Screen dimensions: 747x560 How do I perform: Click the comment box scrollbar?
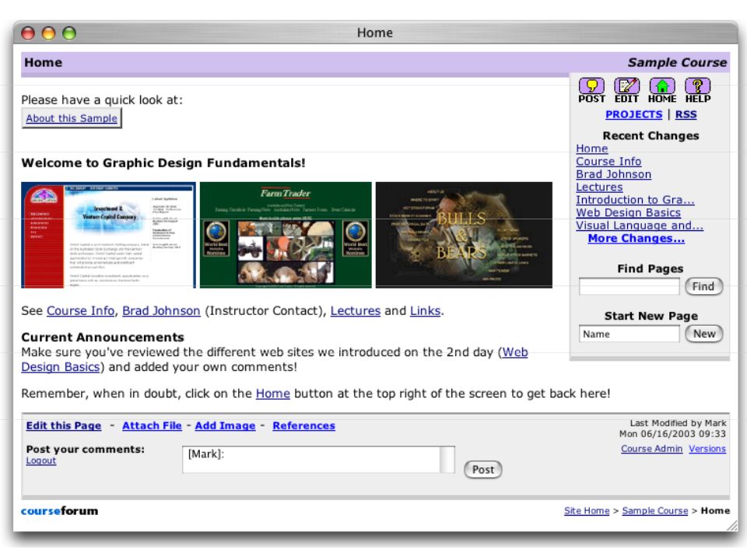[448, 460]
